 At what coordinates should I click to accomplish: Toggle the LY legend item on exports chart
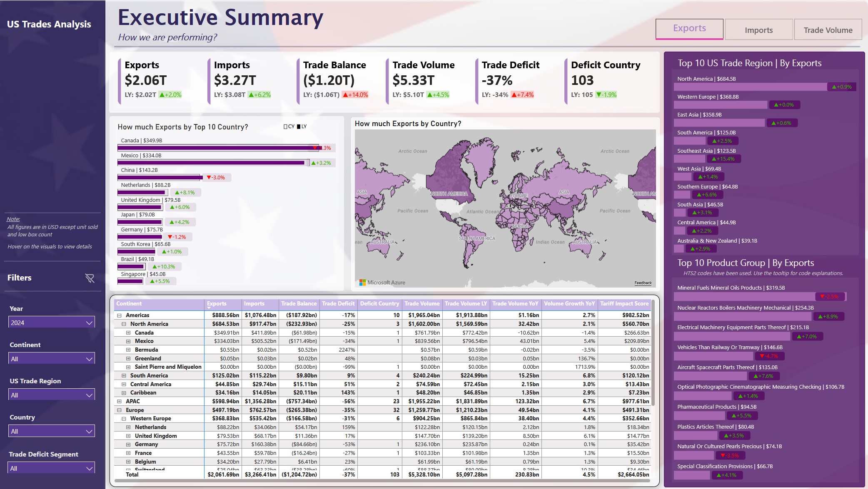(x=301, y=126)
